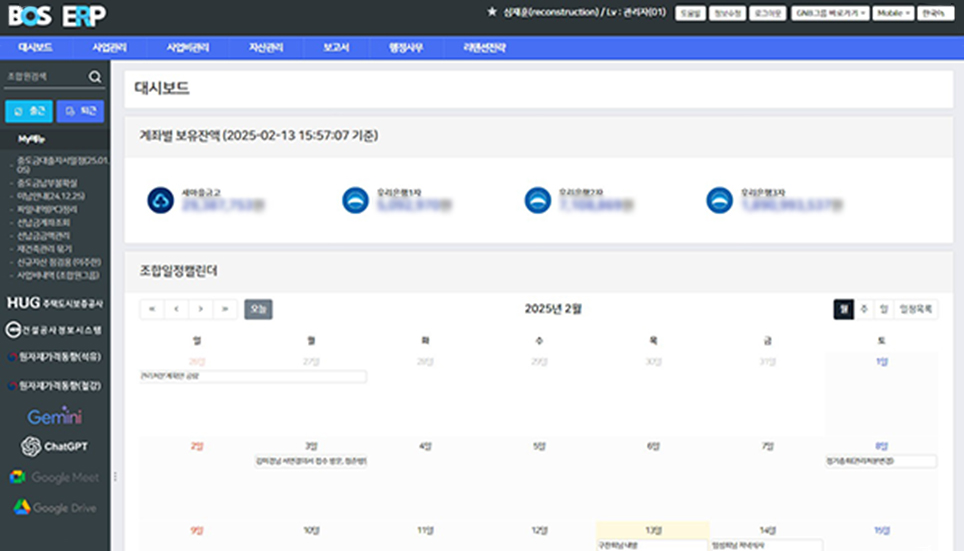Open the 보고서 menu

pyautogui.click(x=336, y=47)
